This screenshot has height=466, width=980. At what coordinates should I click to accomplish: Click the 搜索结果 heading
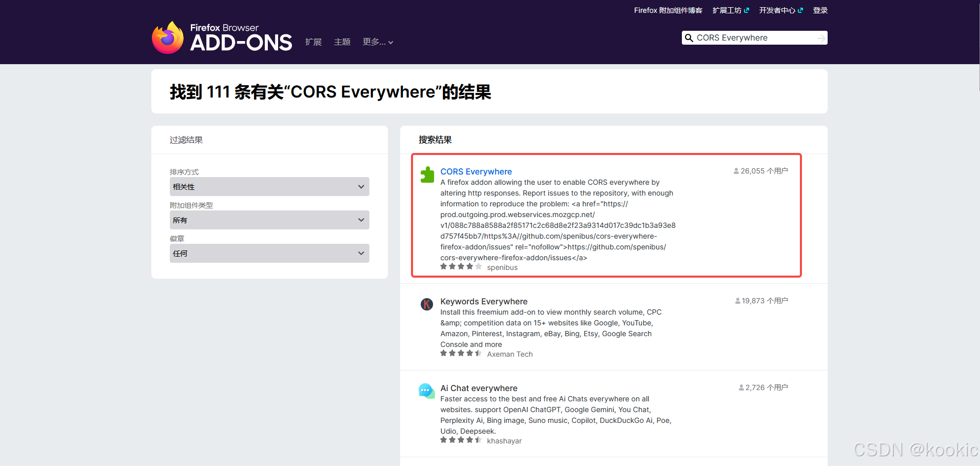(435, 140)
